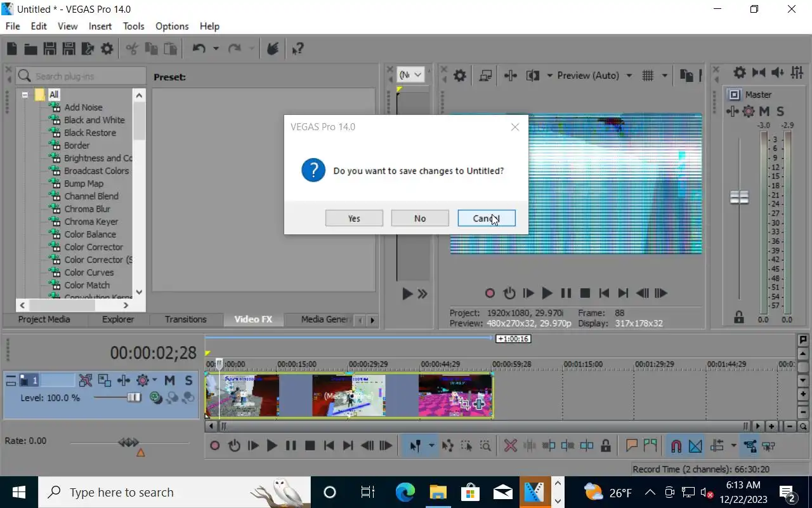Image resolution: width=812 pixels, height=508 pixels.
Task: Switch to the Explorer tab
Action: point(118,319)
